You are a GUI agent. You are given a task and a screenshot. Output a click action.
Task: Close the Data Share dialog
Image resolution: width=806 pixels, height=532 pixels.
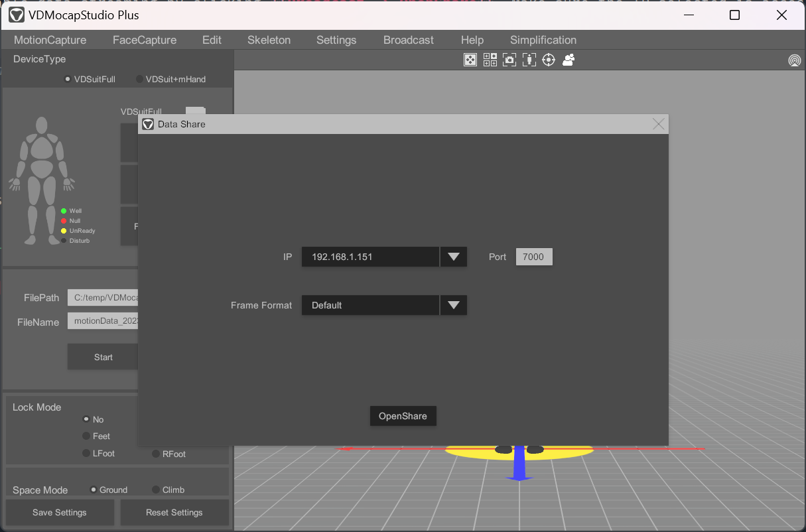[x=658, y=124]
